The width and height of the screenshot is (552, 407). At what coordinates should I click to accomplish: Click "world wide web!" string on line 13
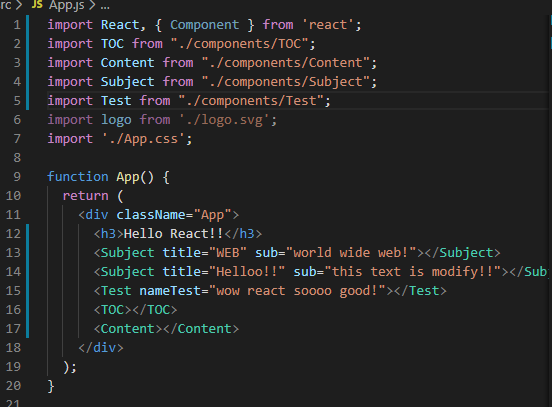click(351, 253)
